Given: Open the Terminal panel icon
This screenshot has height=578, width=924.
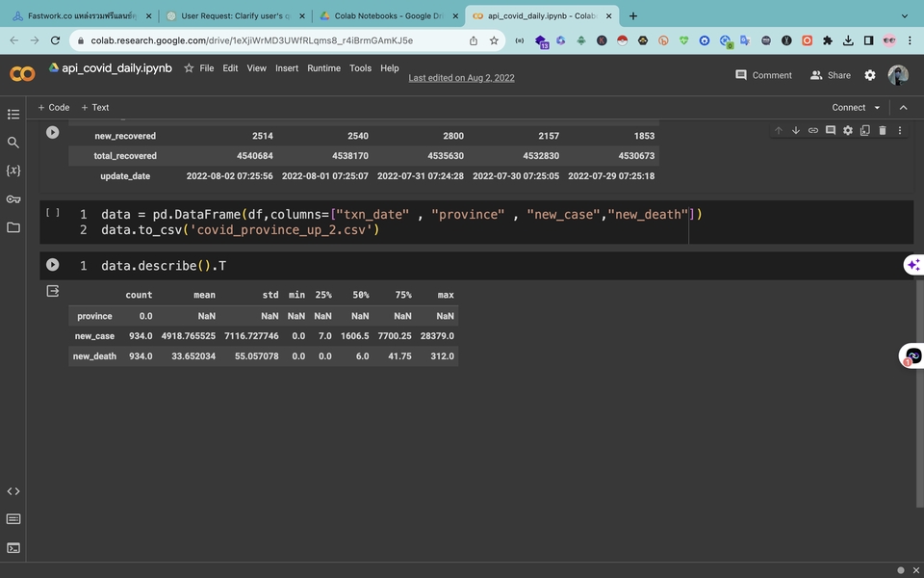Looking at the screenshot, I should tap(13, 547).
